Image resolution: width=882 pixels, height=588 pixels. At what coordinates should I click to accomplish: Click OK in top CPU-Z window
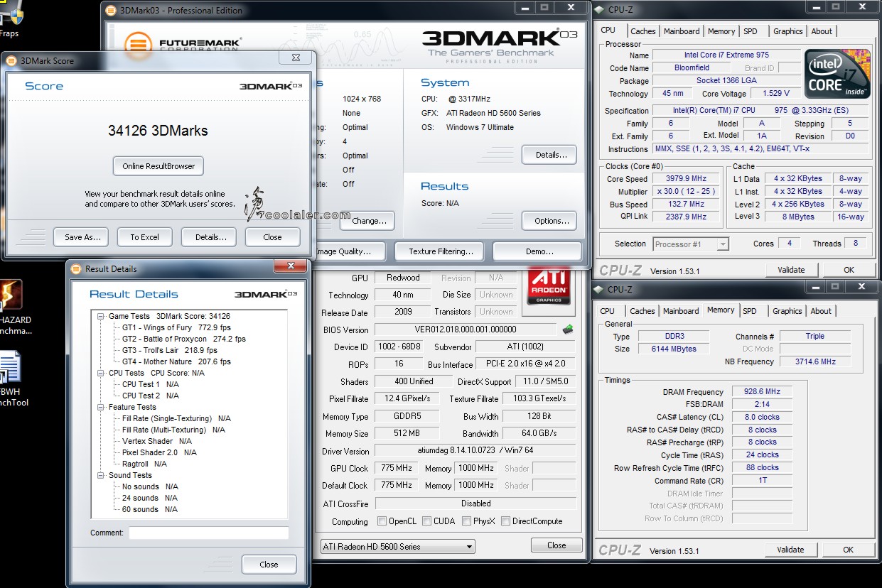coord(849,270)
